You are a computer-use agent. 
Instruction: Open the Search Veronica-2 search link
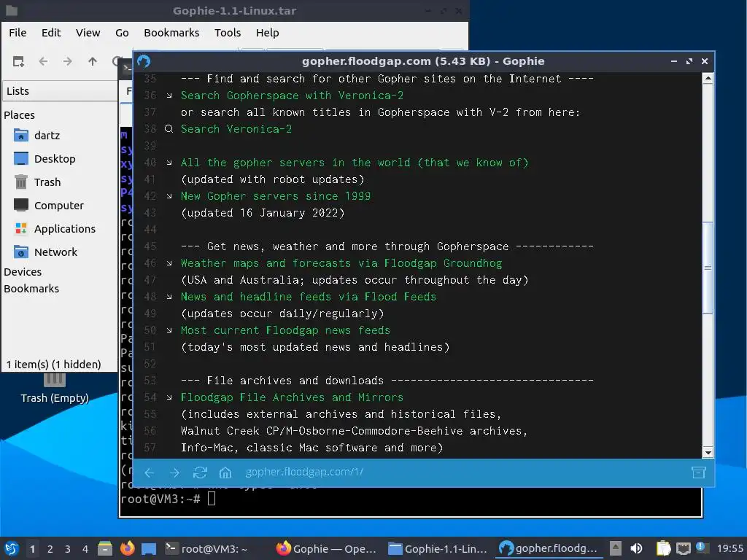coord(236,129)
